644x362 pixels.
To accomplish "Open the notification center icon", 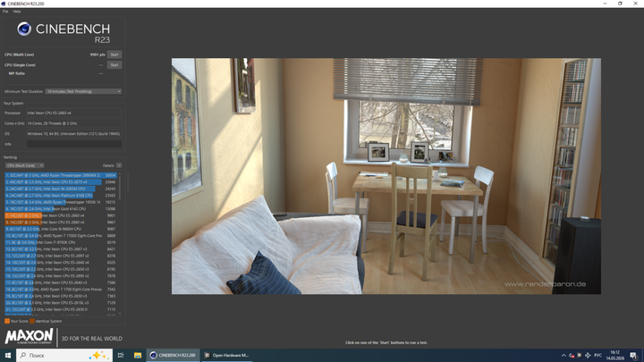I will point(633,356).
